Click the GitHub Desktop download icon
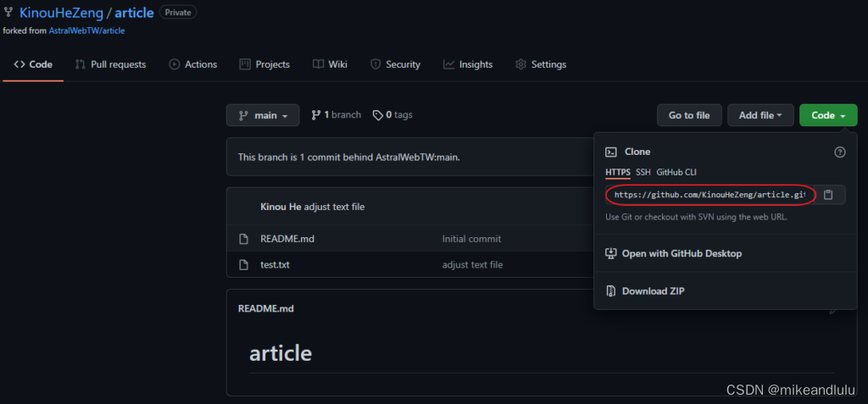 (611, 253)
